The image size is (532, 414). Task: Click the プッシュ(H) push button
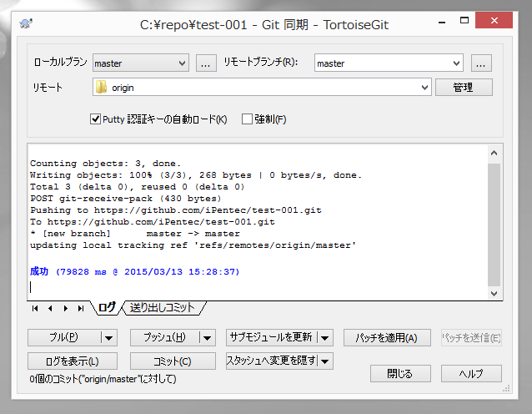coord(165,337)
